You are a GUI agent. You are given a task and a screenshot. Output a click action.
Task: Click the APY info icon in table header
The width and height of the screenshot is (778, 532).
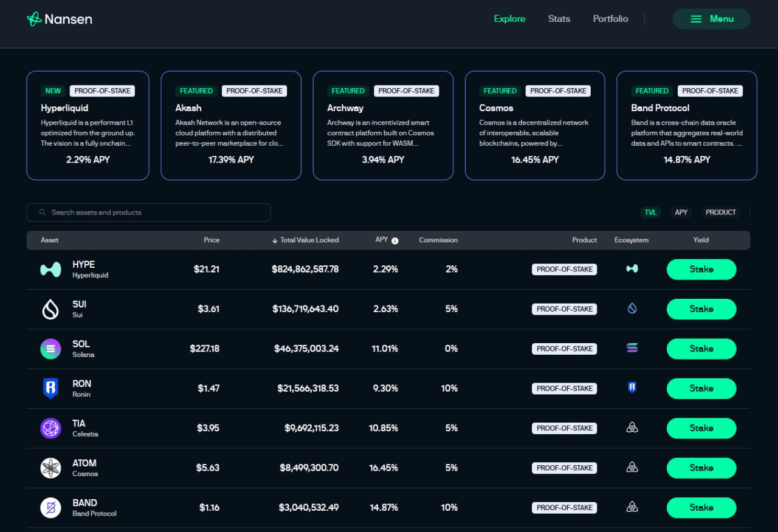[x=395, y=240]
